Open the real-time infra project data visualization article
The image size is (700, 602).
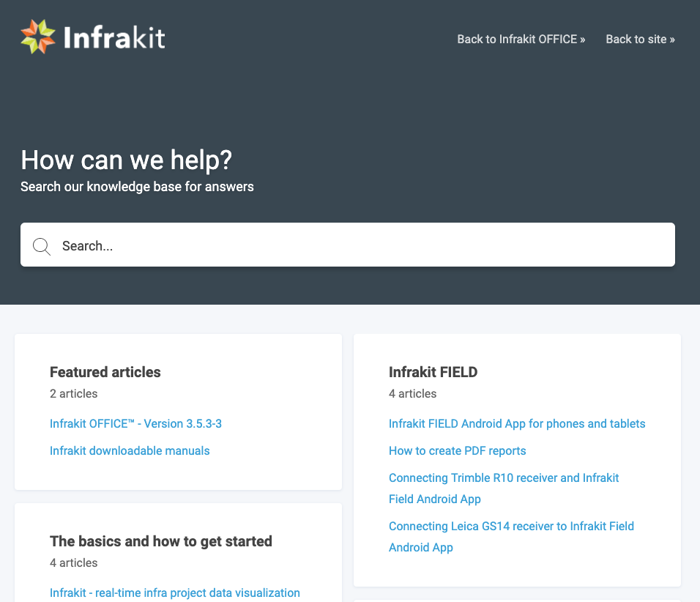click(174, 592)
